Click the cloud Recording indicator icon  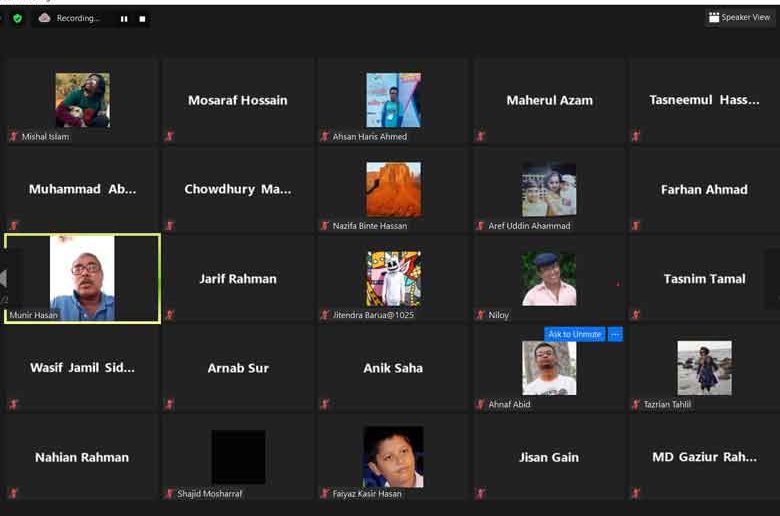pos(44,18)
